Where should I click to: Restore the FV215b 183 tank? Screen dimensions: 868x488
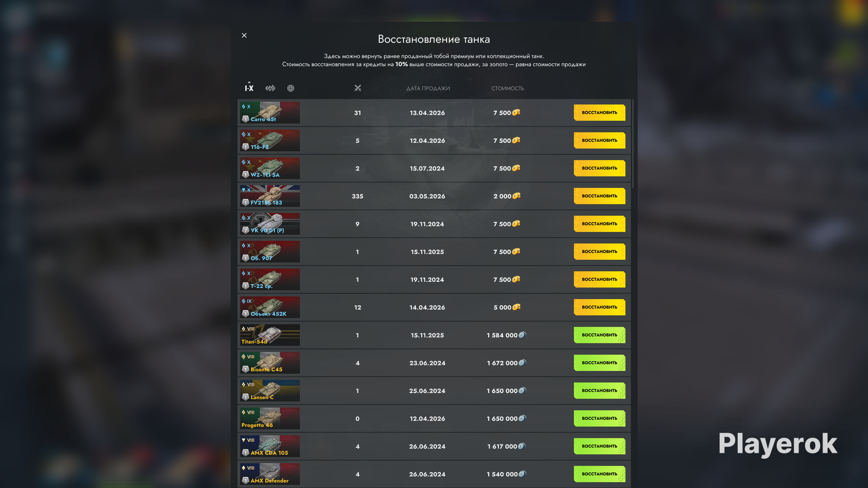point(599,196)
